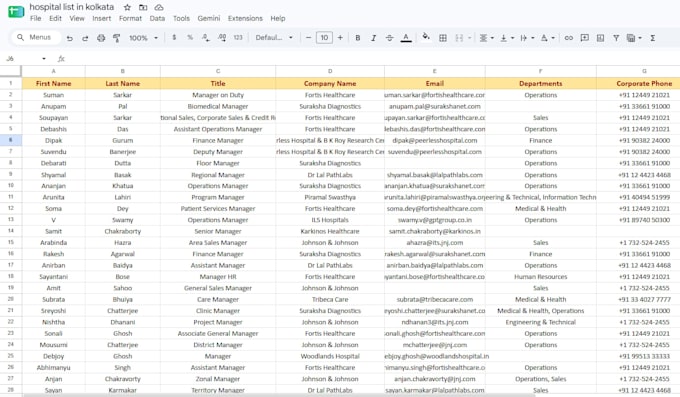Select cell with Biomedical Manager
Viewport: 680px width, 397px height.
click(218, 106)
